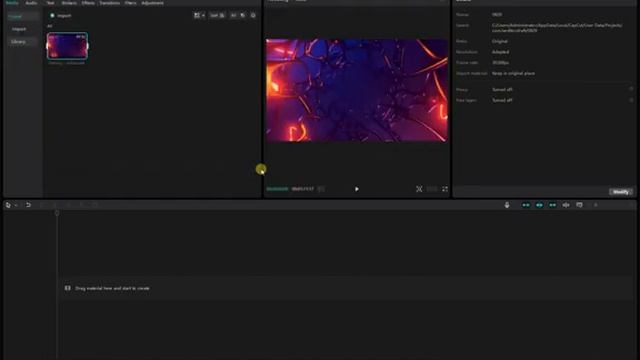Open the All media type filter

pyautogui.click(x=233, y=16)
